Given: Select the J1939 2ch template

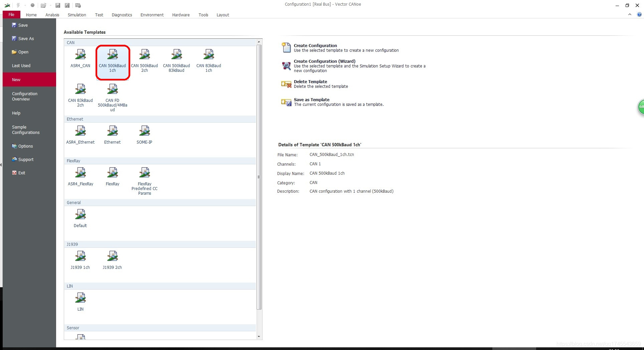Looking at the screenshot, I should pos(113,260).
